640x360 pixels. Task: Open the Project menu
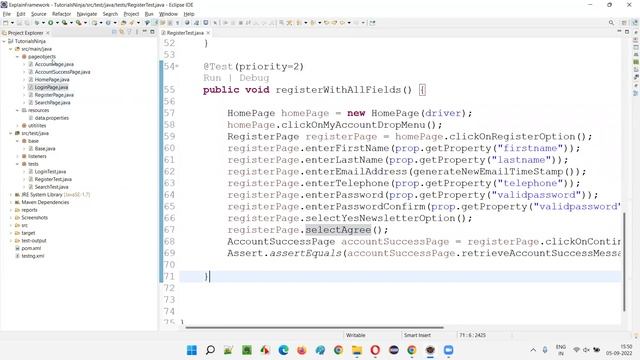(131, 14)
